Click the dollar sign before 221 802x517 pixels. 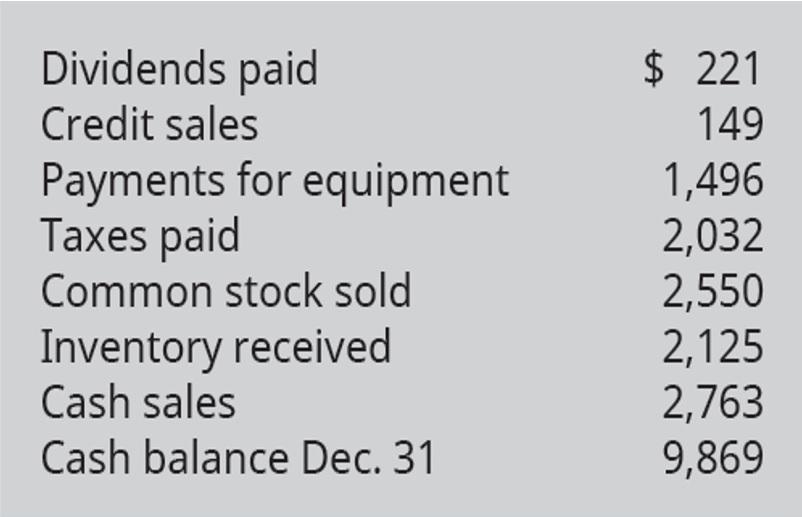point(654,69)
